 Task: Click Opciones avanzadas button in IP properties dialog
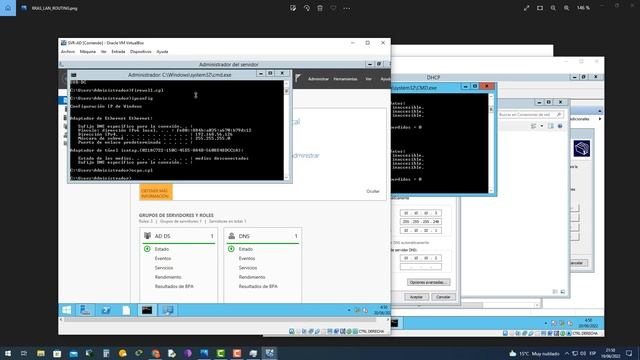click(x=429, y=282)
